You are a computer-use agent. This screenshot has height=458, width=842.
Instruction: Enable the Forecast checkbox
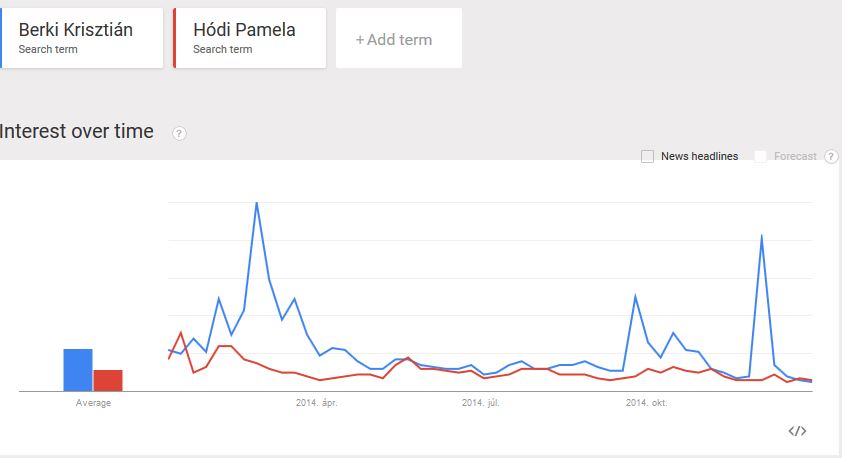[x=761, y=157]
